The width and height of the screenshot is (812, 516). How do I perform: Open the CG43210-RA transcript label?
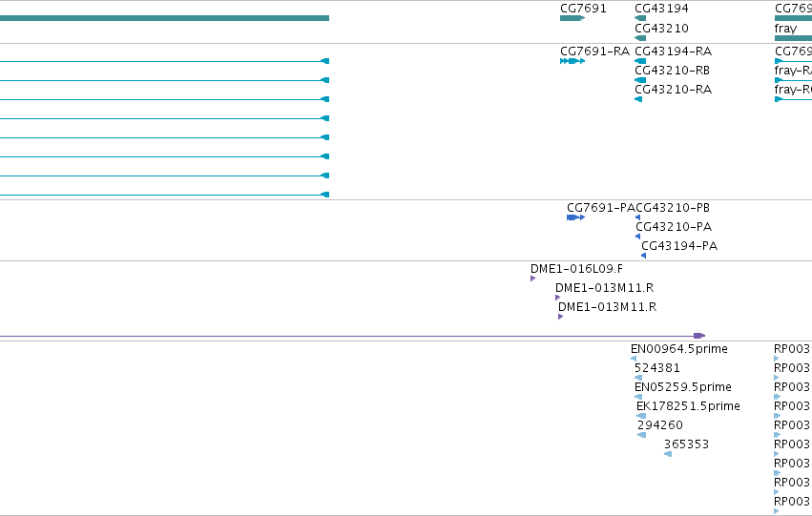click(674, 90)
